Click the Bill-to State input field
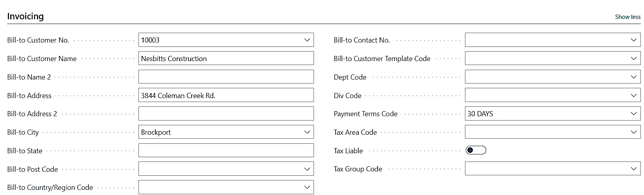Viewport: 644px width, 195px height. point(226,150)
